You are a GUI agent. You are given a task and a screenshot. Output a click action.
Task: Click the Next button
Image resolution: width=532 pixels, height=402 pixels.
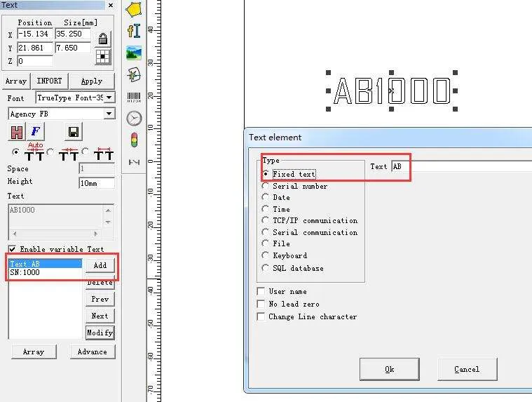pyautogui.click(x=100, y=316)
